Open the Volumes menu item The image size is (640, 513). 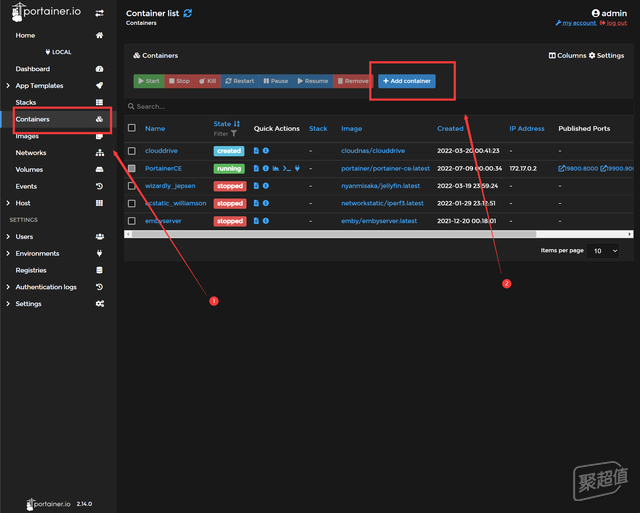pos(29,169)
